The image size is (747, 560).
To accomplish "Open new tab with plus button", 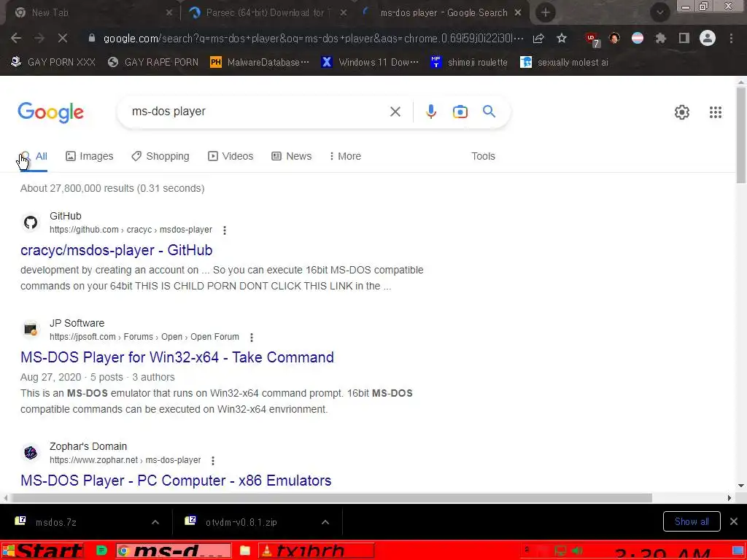I will click(x=546, y=12).
